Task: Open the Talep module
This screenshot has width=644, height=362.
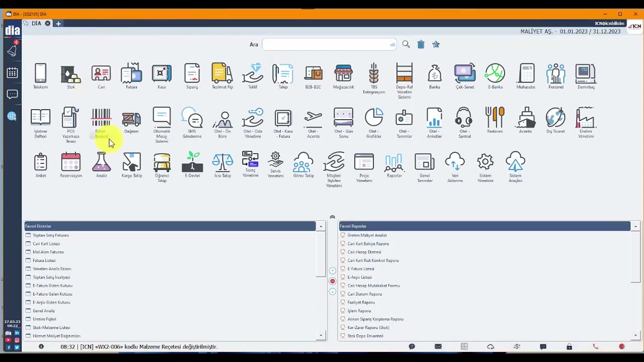Action: point(283,76)
